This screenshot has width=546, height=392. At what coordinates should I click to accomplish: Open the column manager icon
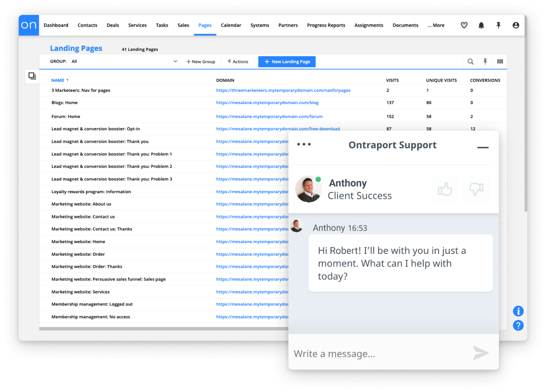tap(500, 61)
